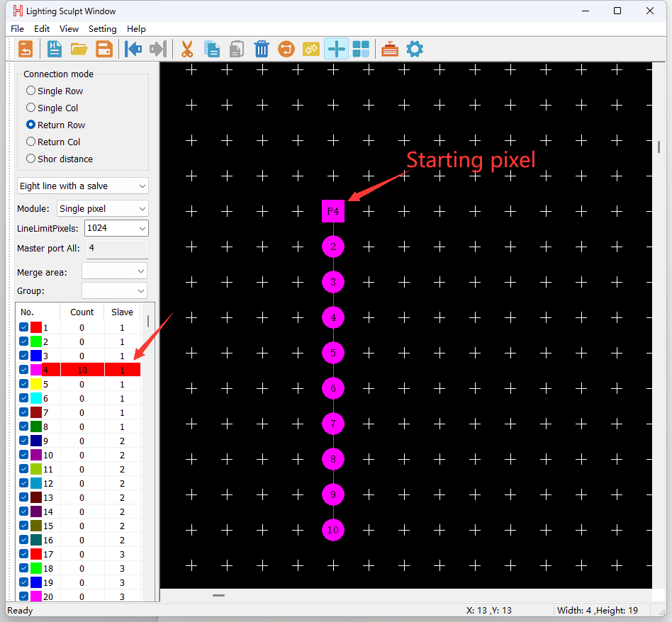Viewport: 672px width, 622px height.
Task: Click the P4 starting pixel square
Action: pos(333,211)
